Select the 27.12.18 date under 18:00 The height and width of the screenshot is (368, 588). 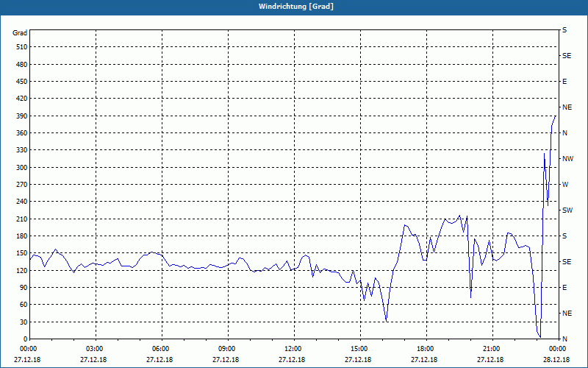pos(424,360)
